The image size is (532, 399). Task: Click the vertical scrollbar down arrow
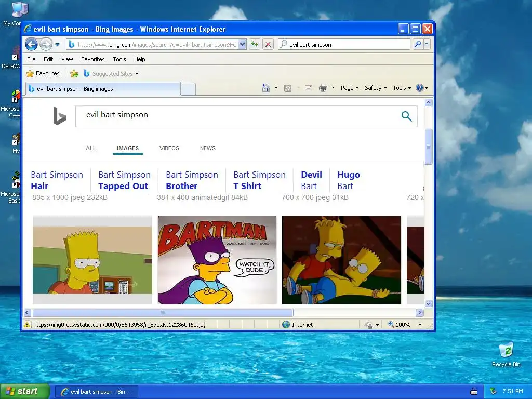coord(428,303)
